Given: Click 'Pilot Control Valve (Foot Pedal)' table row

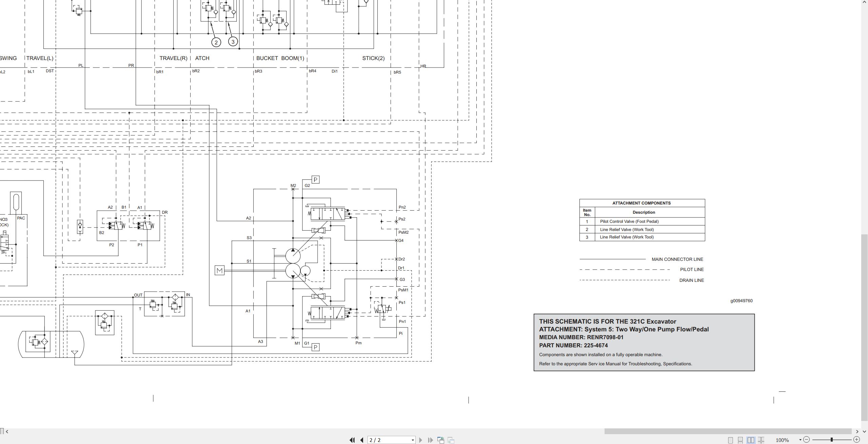Looking at the screenshot, I should tap(642, 221).
